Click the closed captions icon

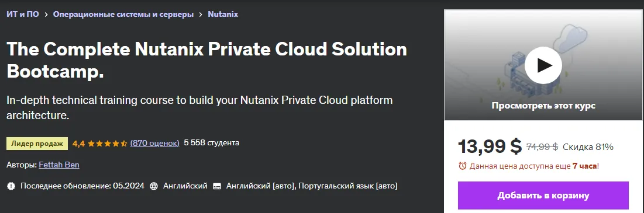click(x=217, y=186)
